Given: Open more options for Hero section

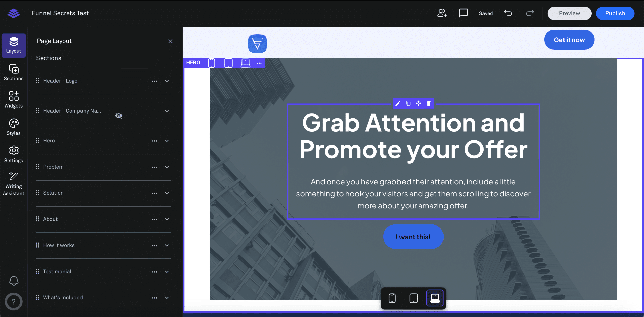Looking at the screenshot, I should pos(155,141).
